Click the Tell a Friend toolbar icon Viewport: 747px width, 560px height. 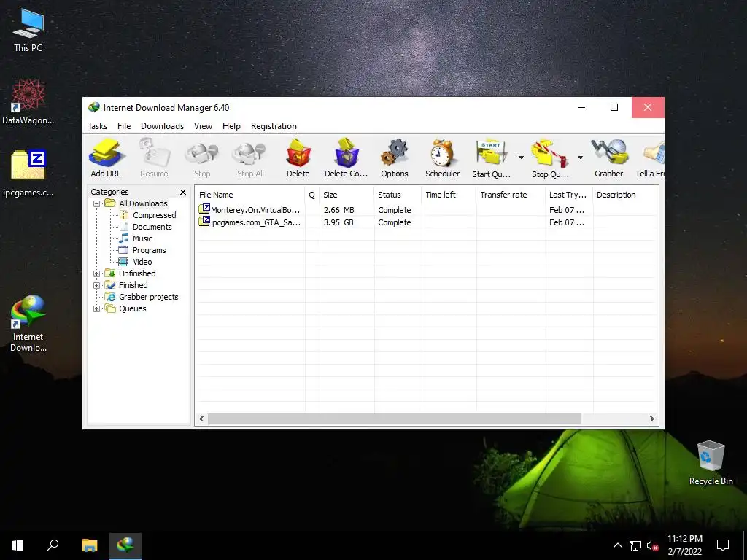(651, 158)
